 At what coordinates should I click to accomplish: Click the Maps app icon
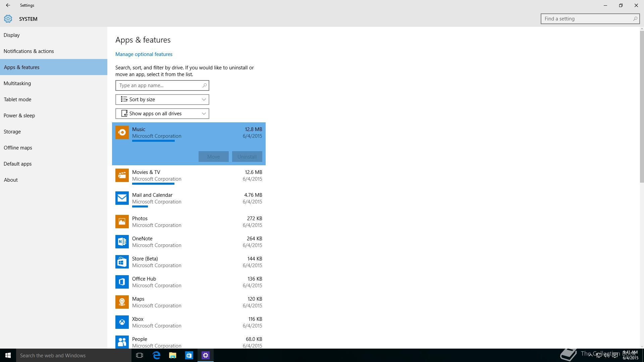[122, 302]
